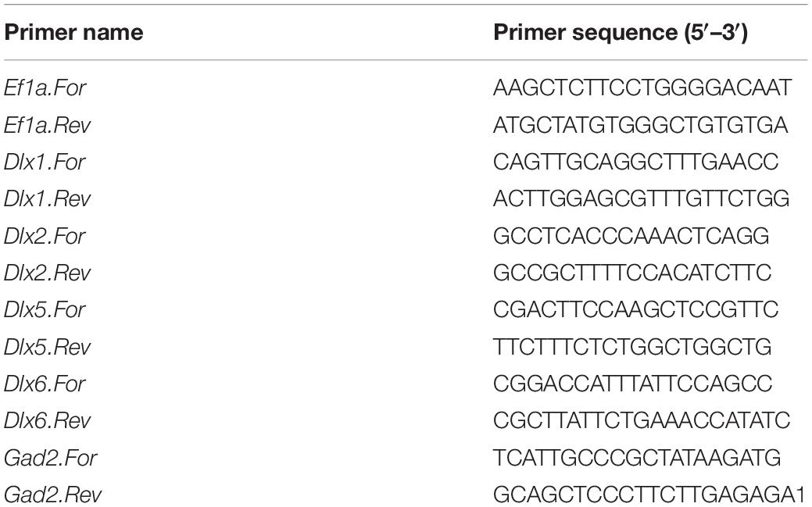The width and height of the screenshot is (812, 507).
Task: Click the Dlx1.For row label
Action: (45, 162)
